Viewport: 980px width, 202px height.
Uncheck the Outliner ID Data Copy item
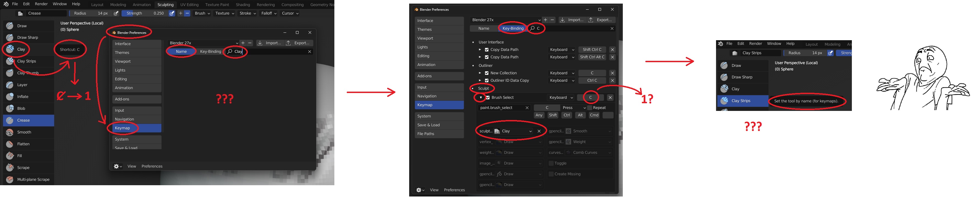point(486,81)
